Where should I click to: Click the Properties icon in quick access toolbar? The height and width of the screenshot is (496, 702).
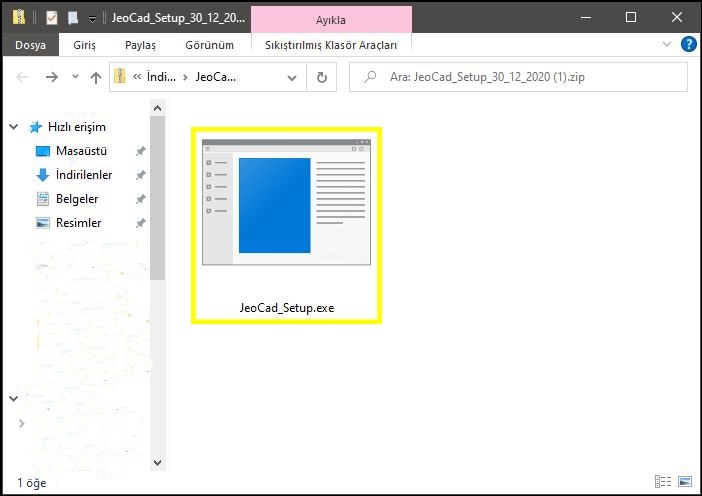click(x=51, y=18)
